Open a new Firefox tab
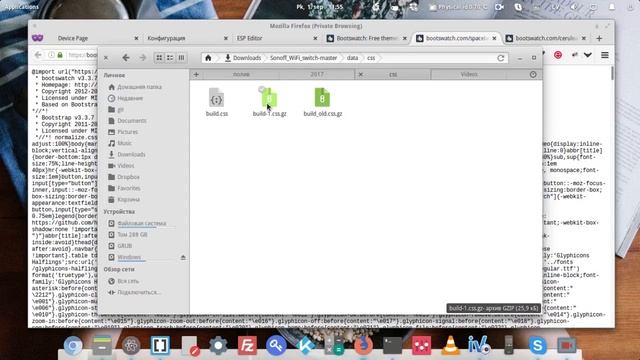Image resolution: width=640 pixels, height=360 pixels. (599, 38)
